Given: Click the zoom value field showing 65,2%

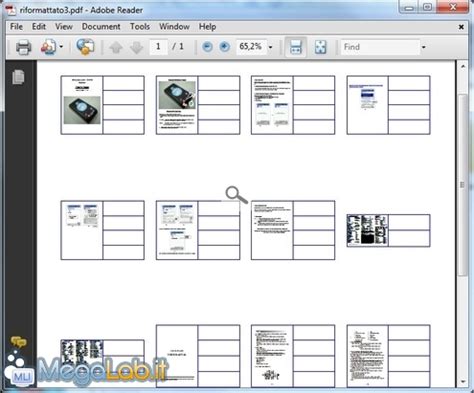Looking at the screenshot, I should pyautogui.click(x=251, y=47).
